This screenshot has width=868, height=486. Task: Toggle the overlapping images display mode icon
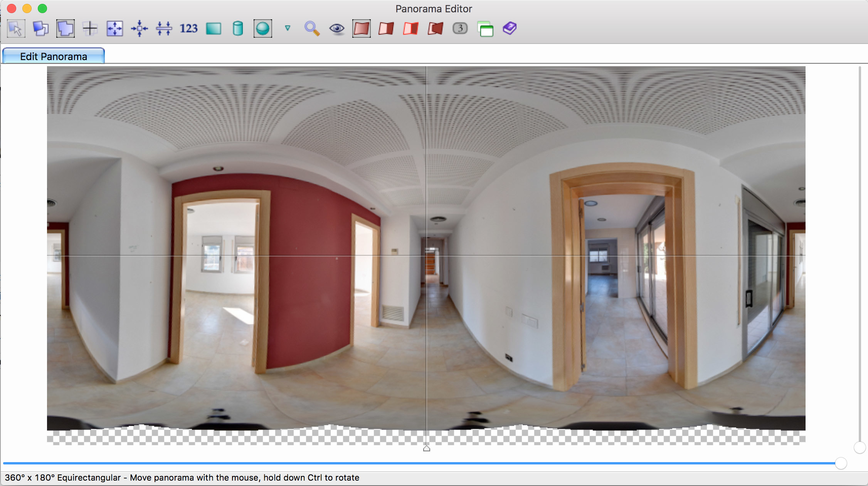pos(40,28)
